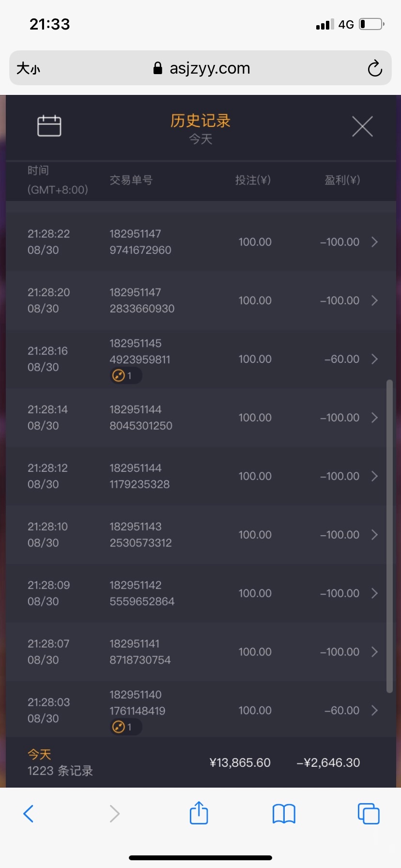
Task: Expand chevron of the 21:28:07 record
Action: (374, 652)
